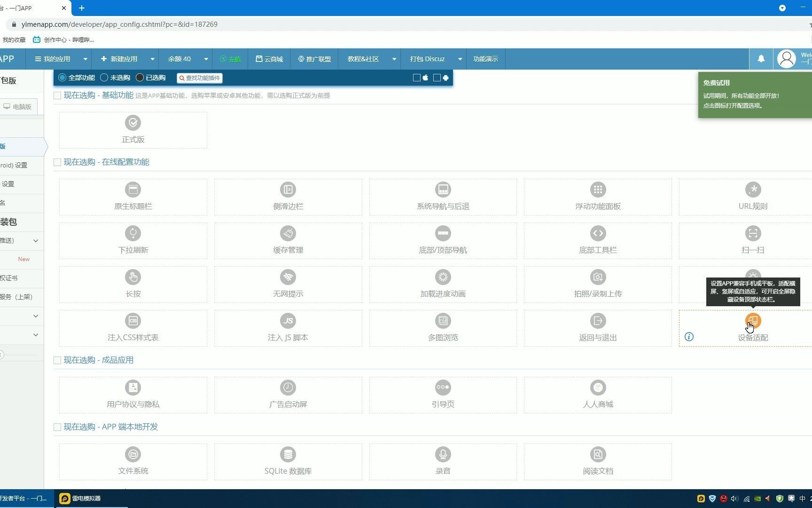This screenshot has height=508, width=812.
Task: Check 现在选购 - APP 端本地开发 checkbox
Action: click(x=57, y=427)
